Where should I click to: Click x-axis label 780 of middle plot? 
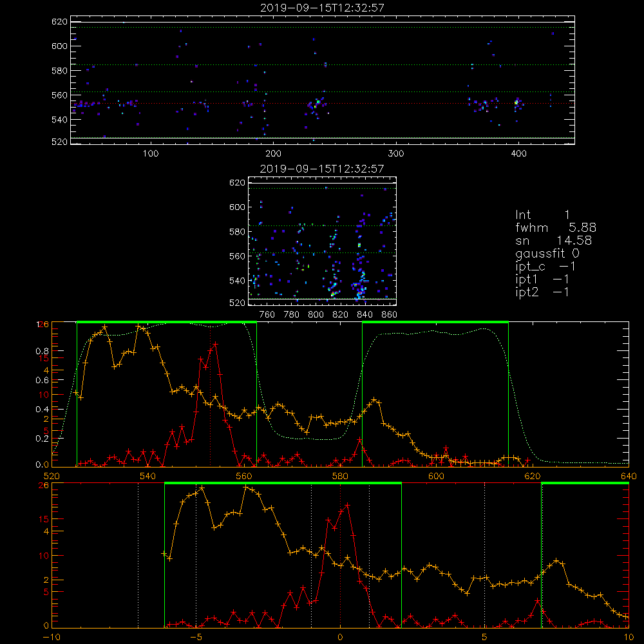point(292,315)
